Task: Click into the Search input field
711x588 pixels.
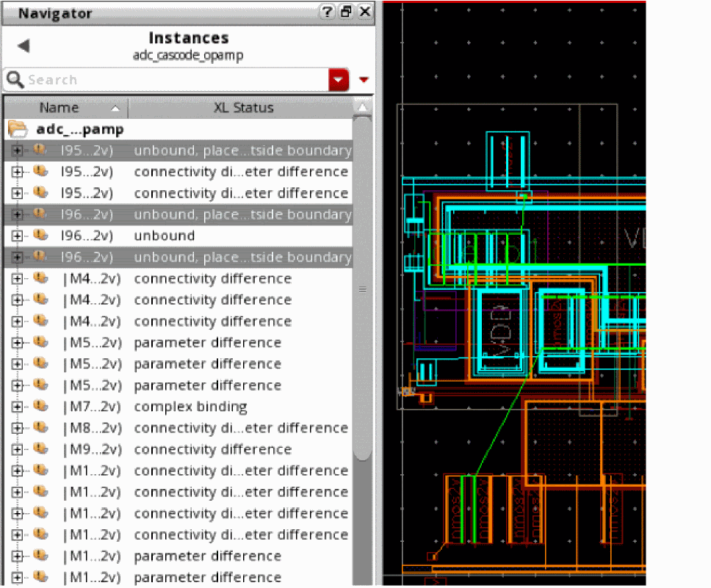Action: 176,79
